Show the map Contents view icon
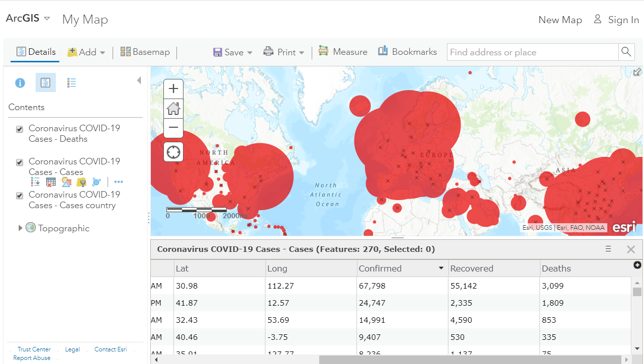The width and height of the screenshot is (644, 364). click(46, 82)
